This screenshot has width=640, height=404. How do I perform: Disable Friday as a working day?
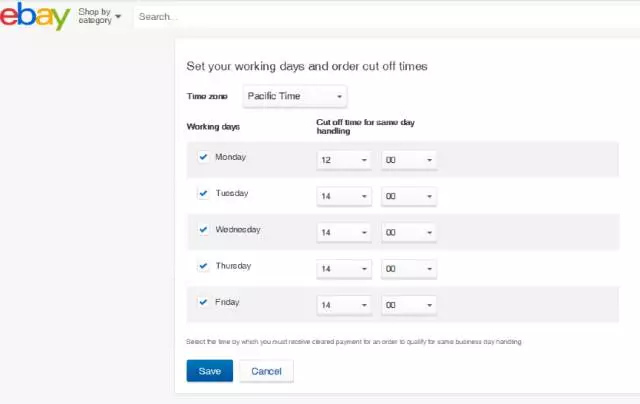coord(204,302)
